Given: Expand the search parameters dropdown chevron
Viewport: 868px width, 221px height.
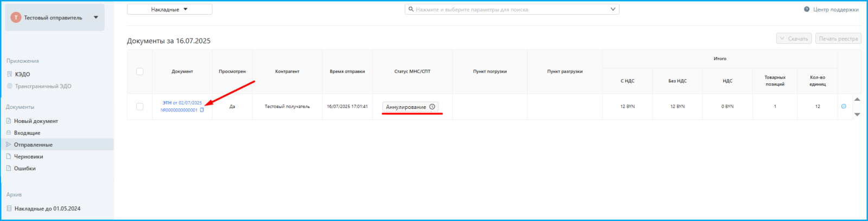Looking at the screenshot, I should tap(613, 9).
